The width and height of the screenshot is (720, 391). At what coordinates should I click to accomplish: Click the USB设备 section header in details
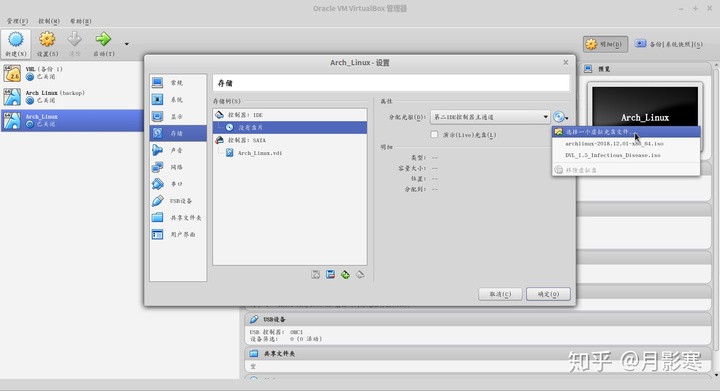click(478, 319)
